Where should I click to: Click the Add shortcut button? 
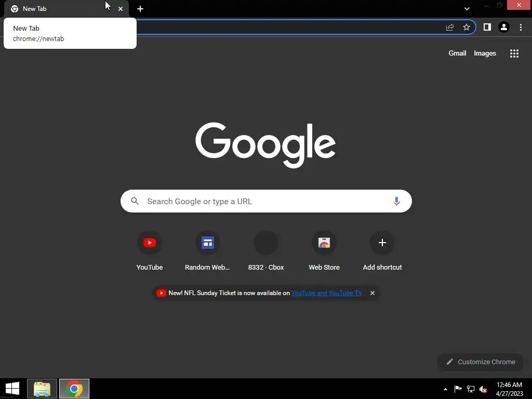[382, 251]
